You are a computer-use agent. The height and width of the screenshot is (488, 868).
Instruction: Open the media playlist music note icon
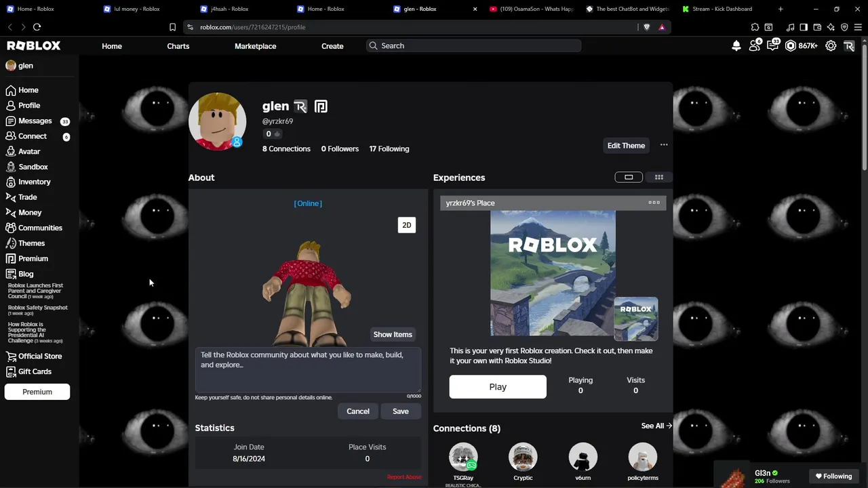(x=790, y=27)
